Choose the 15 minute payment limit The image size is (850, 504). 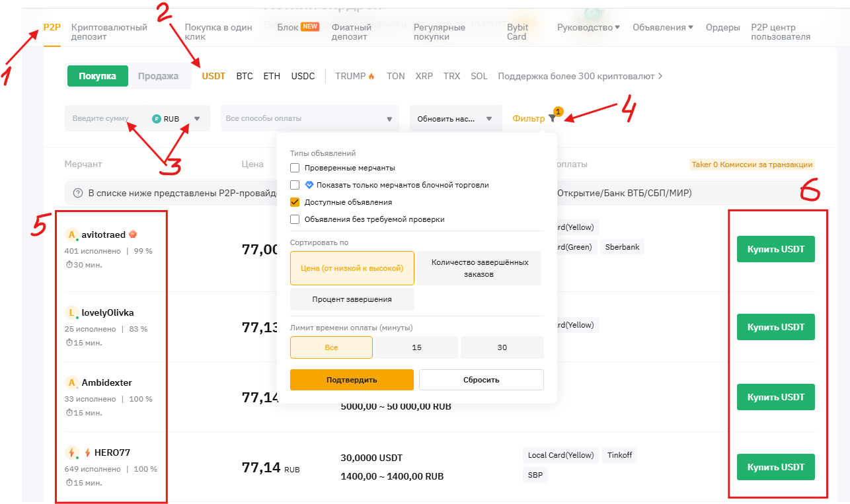[x=416, y=347]
